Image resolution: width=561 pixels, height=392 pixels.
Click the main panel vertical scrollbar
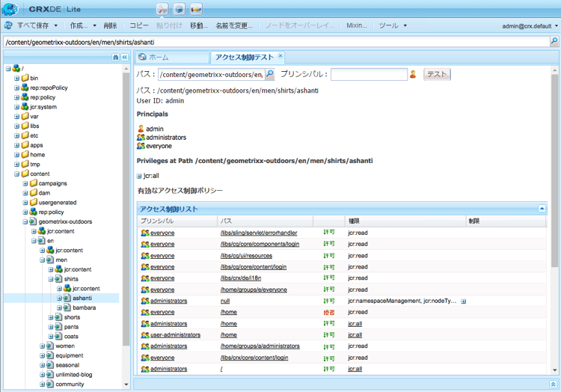point(554,171)
